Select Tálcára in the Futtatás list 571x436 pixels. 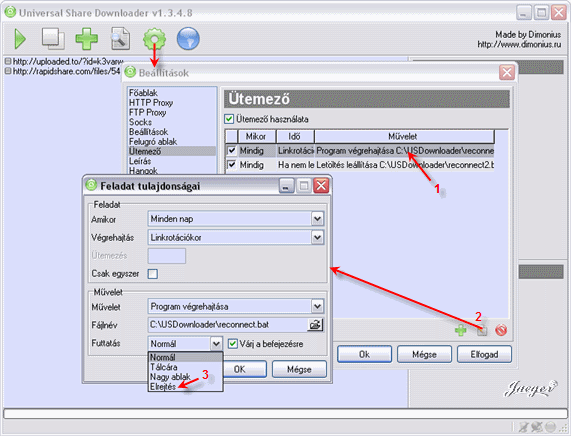click(185, 367)
